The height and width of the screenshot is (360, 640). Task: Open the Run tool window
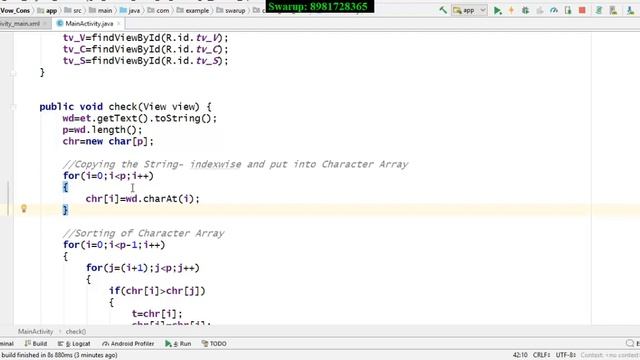(x=178, y=344)
